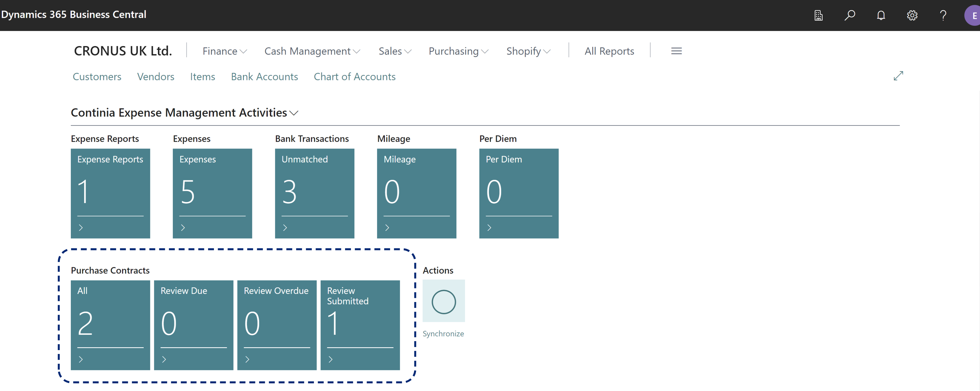Click the arrow on Unmatched tile
This screenshot has height=391, width=980.
(x=285, y=228)
